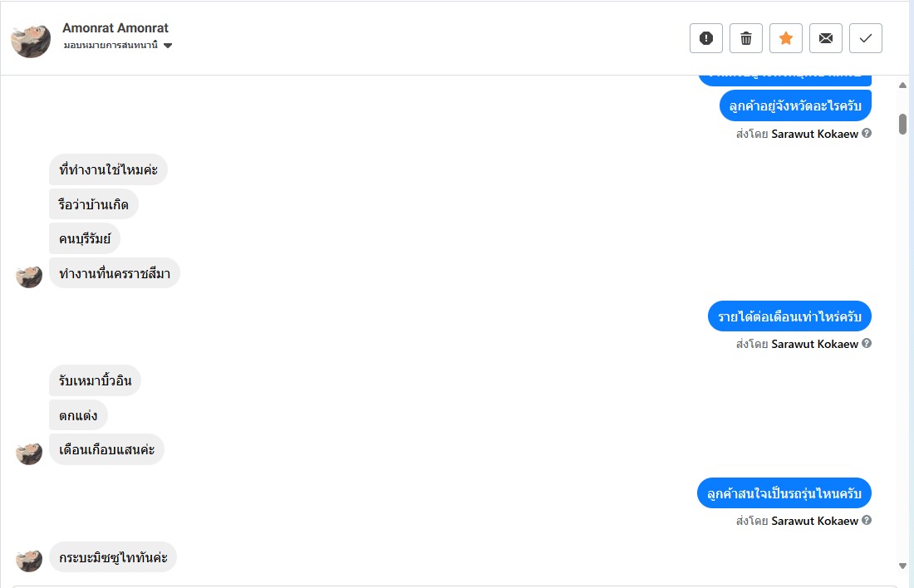This screenshot has width=914, height=588.
Task: Click the blue รายได้ต่อเดือนเท่าไหร่ครับ message bubble
Action: pos(789,316)
